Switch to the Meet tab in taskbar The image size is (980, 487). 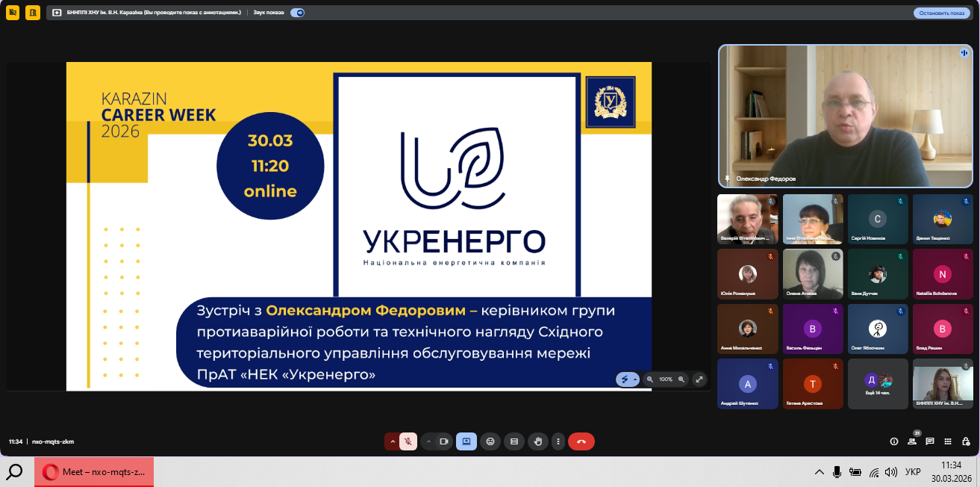(x=94, y=472)
